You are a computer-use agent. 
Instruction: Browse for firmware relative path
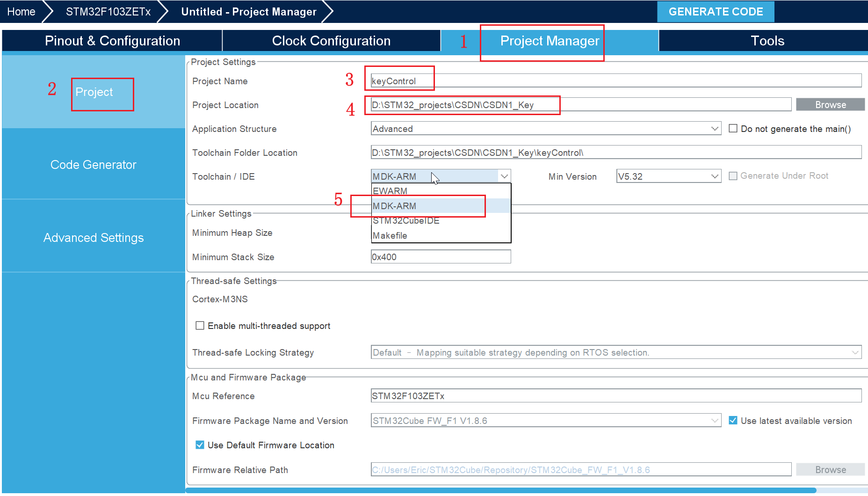830,470
